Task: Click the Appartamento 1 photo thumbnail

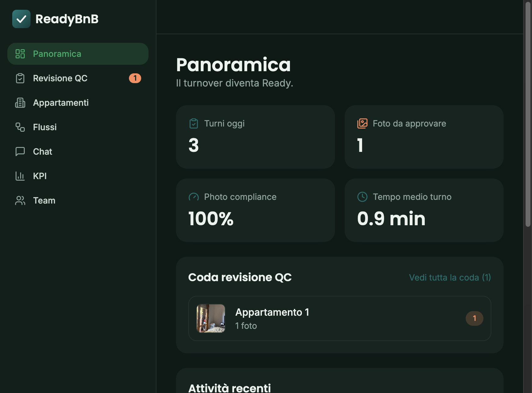Action: 211,318
